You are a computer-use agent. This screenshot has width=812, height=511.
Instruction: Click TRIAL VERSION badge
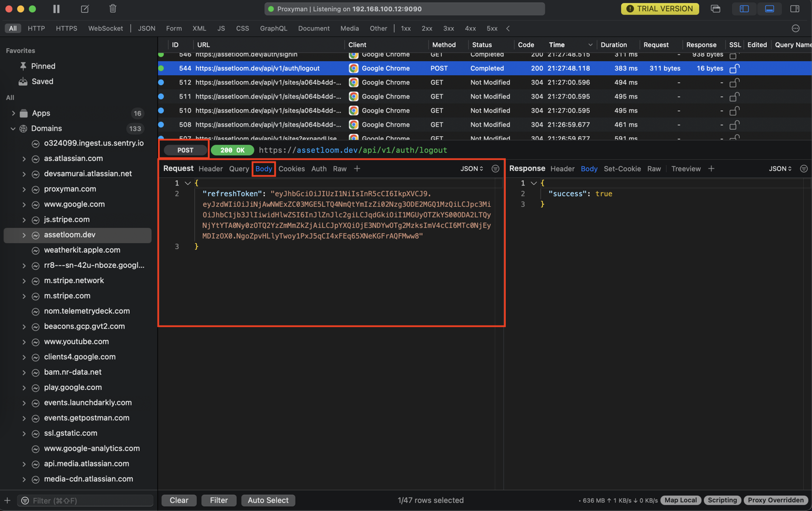coord(660,9)
